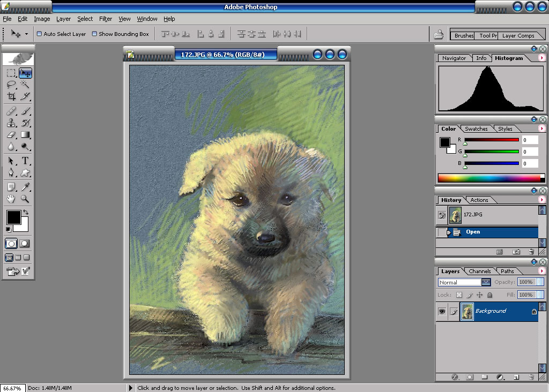549x392 pixels.
Task: Select the Pen tool
Action: pos(11,173)
